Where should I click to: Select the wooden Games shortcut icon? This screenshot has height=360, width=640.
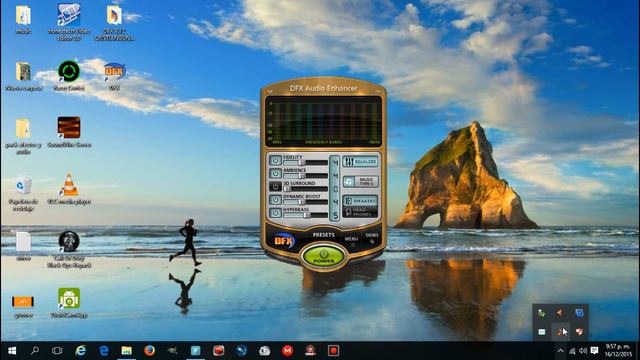(x=69, y=132)
